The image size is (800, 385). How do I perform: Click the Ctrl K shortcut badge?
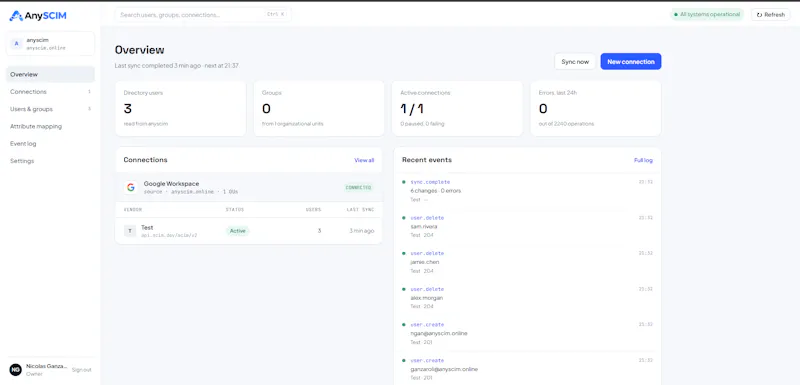[276, 15]
